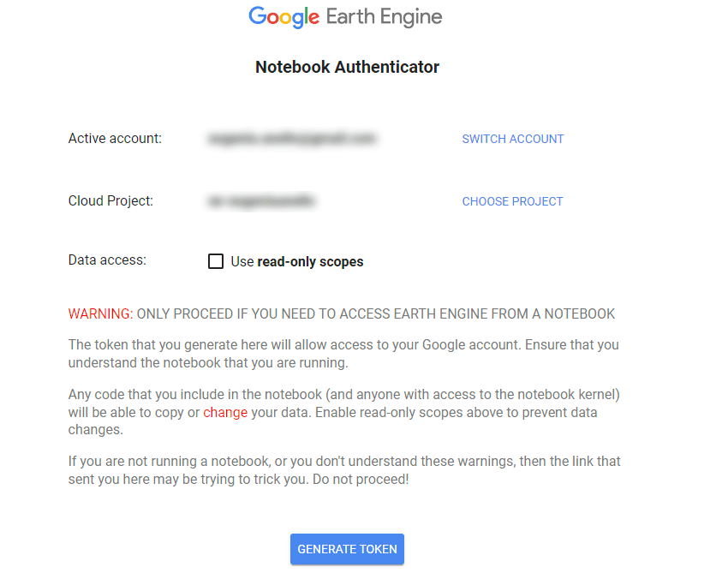Click the 'Cloud Project:' label
Viewport: 728px width, 573px height.
(x=110, y=200)
